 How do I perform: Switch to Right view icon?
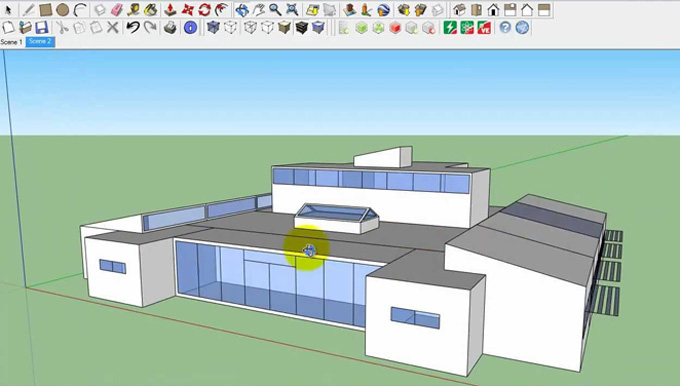pos(510,10)
